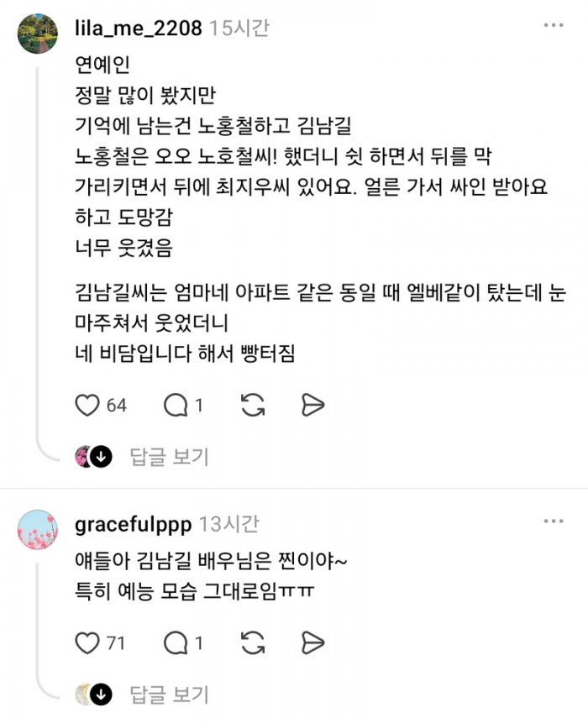Repost the gracefulppp post
Viewport: 588px width, 723px height.
tap(253, 643)
